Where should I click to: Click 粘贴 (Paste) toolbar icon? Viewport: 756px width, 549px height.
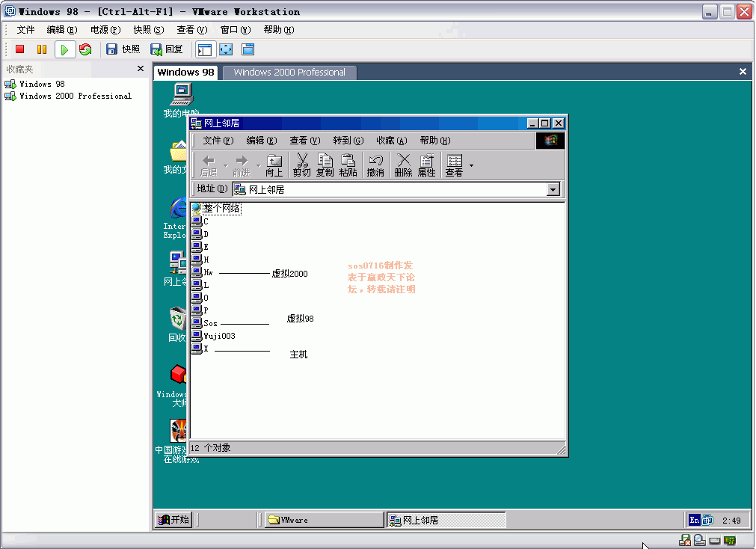(348, 165)
